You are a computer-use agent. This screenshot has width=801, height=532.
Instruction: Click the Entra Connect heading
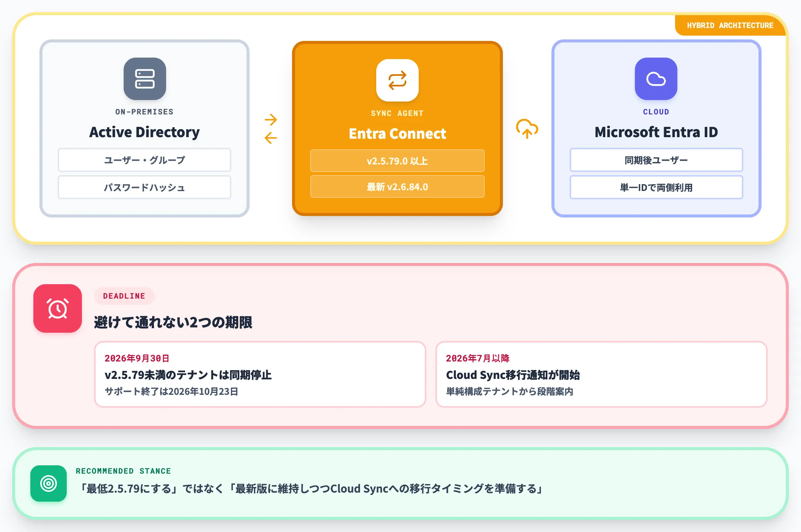397,134
